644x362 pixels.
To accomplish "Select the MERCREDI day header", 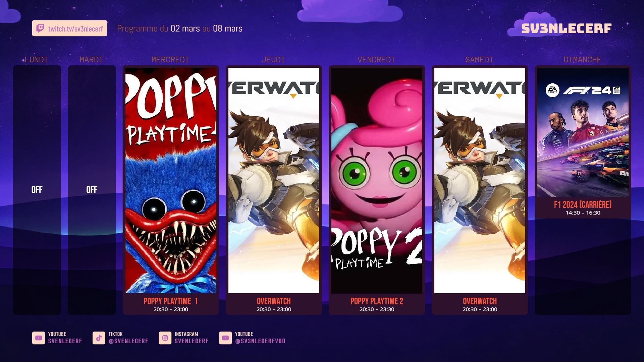I will pos(170,60).
